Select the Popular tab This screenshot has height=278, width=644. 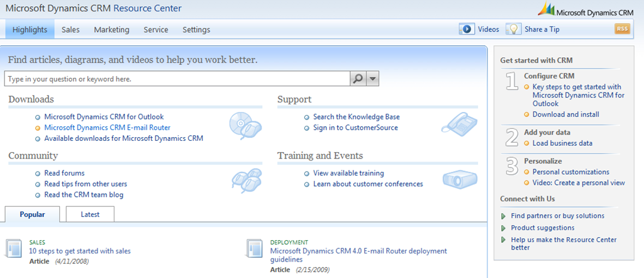point(32,214)
